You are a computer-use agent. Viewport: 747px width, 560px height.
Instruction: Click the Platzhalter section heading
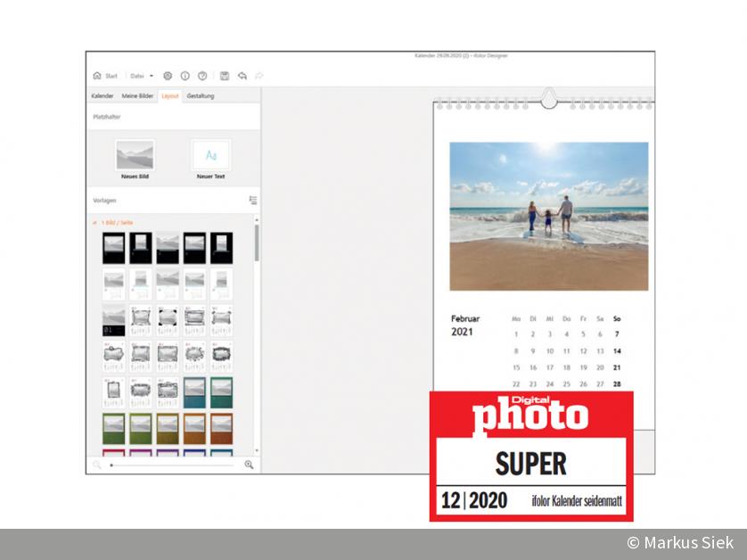click(107, 117)
